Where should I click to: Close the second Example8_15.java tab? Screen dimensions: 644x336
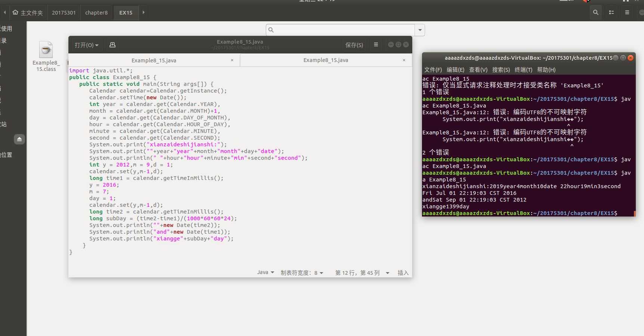click(404, 60)
